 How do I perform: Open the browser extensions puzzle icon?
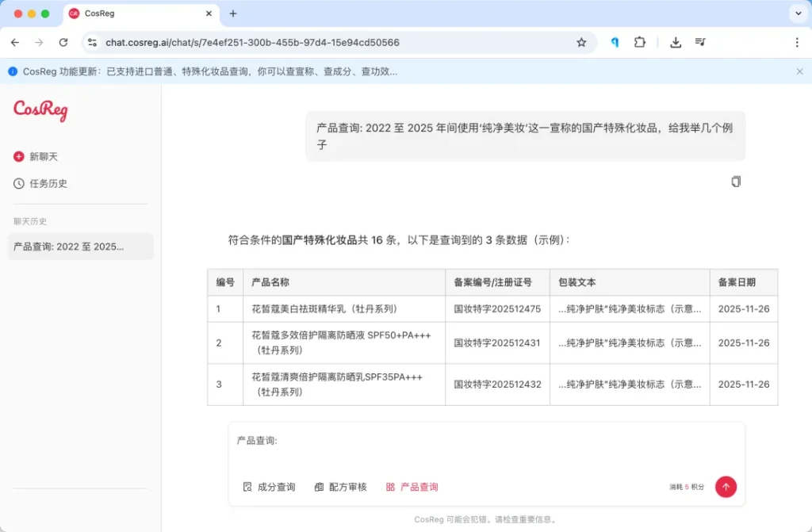click(x=639, y=43)
